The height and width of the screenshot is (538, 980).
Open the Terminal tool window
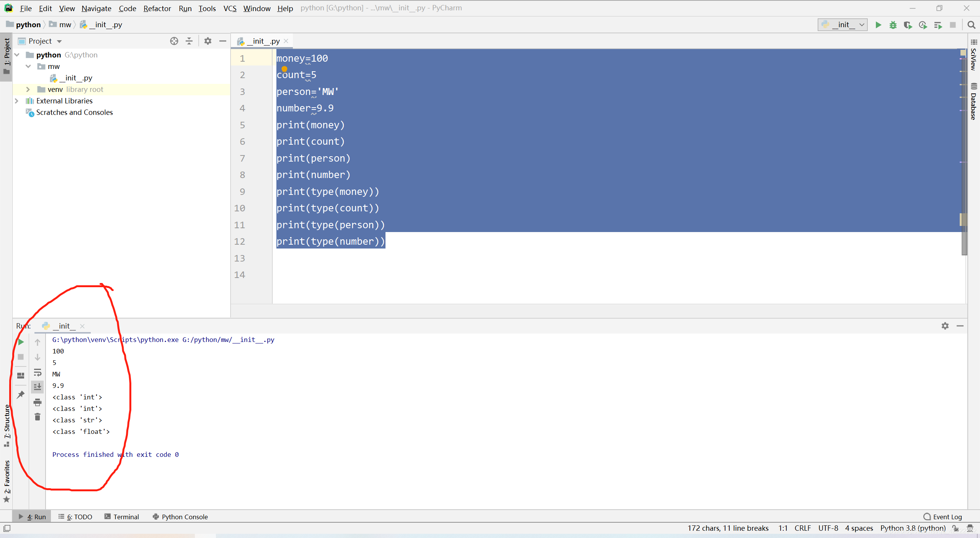(x=122, y=517)
